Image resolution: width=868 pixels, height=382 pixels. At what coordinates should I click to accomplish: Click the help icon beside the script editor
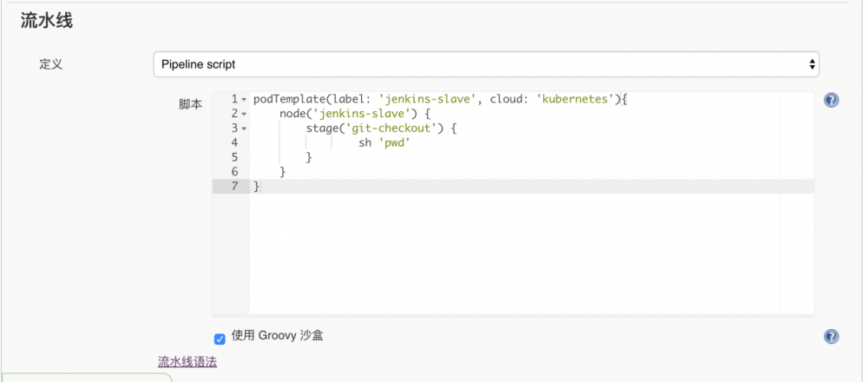[x=831, y=101]
